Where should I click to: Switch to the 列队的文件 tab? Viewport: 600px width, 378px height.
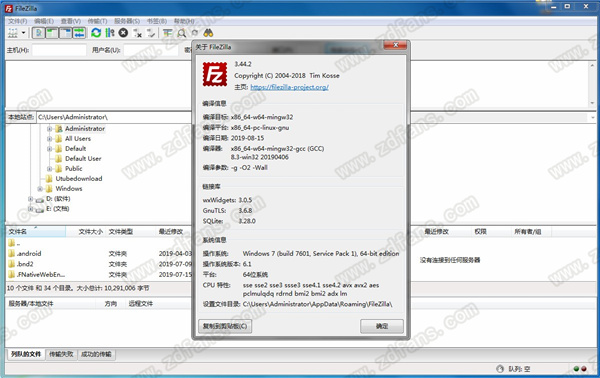pos(26,354)
